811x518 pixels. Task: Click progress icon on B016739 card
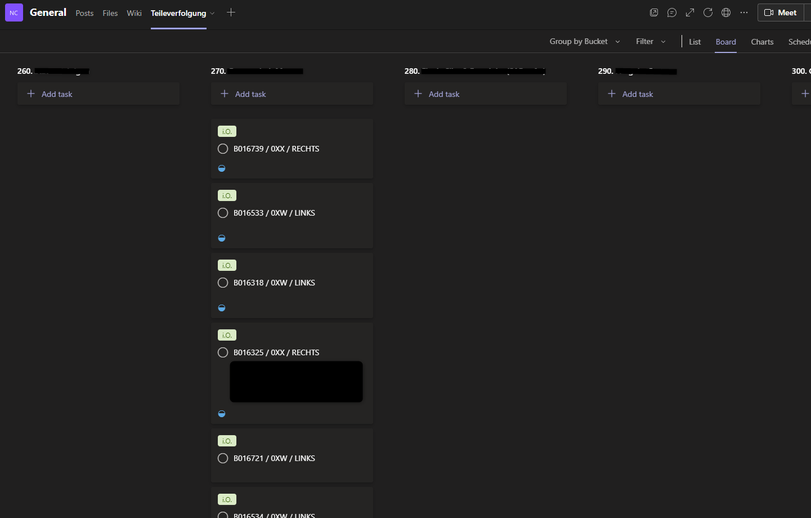pyautogui.click(x=221, y=168)
